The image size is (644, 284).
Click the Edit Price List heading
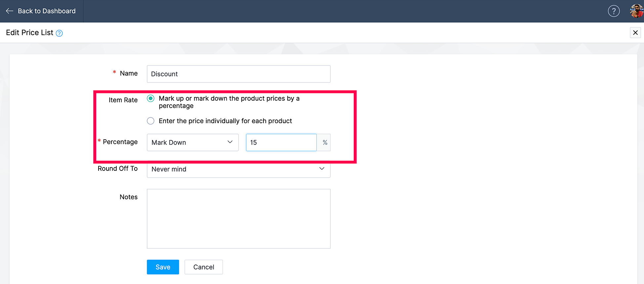29,32
